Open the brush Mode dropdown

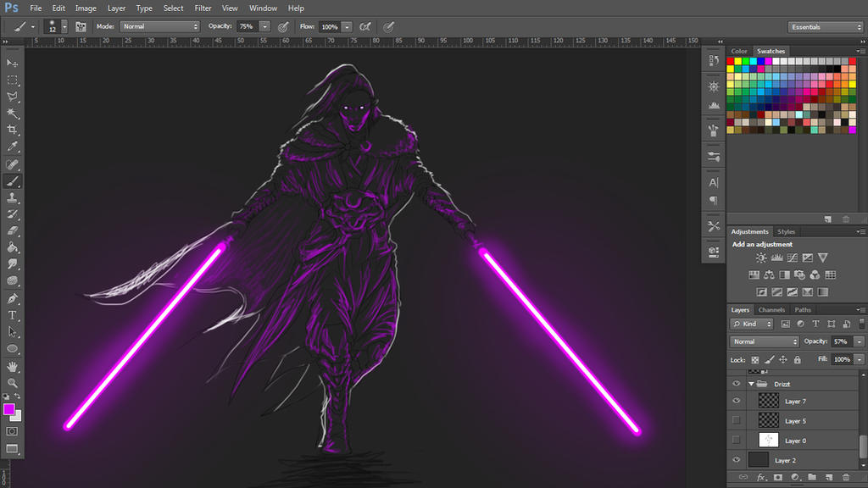pyautogui.click(x=159, y=26)
